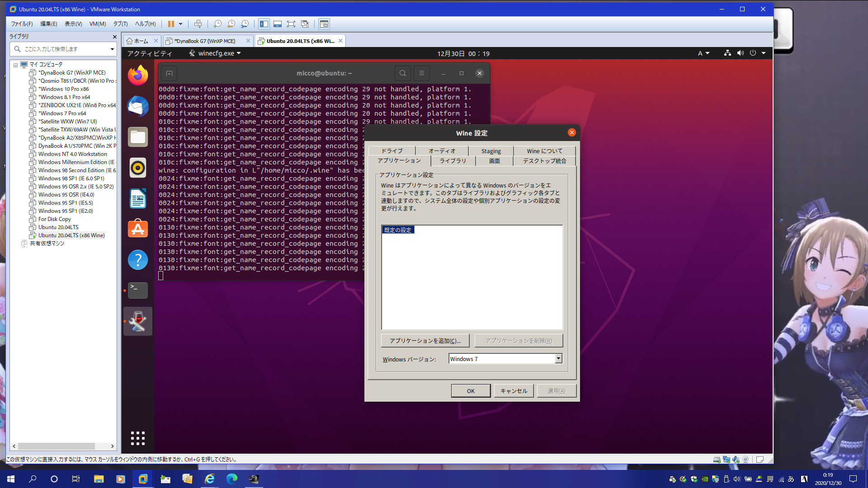Switch to the Staging tab
This screenshot has width=868, height=488.
click(x=491, y=151)
